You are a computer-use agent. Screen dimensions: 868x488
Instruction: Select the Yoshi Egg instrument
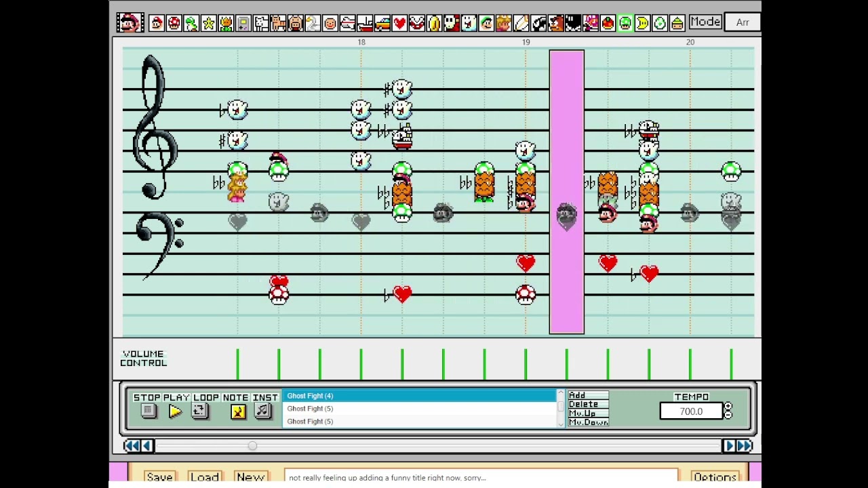click(660, 24)
